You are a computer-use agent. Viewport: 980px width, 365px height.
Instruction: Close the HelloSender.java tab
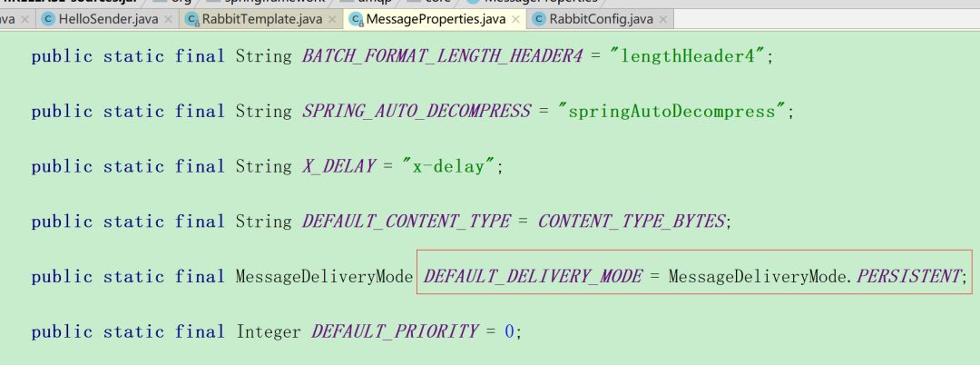(168, 19)
